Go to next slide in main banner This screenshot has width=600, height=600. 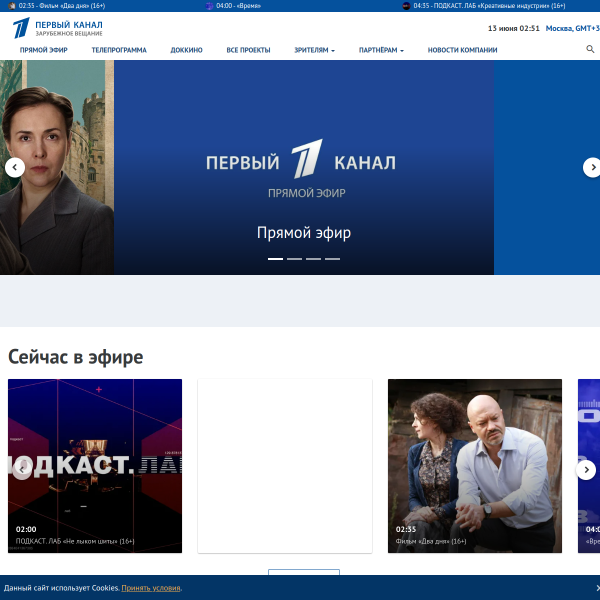(x=592, y=167)
